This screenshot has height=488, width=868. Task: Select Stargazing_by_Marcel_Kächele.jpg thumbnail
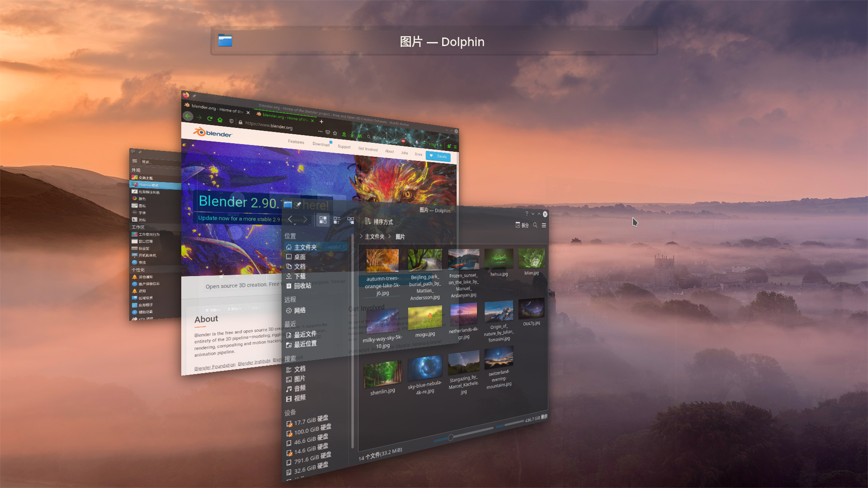click(463, 363)
